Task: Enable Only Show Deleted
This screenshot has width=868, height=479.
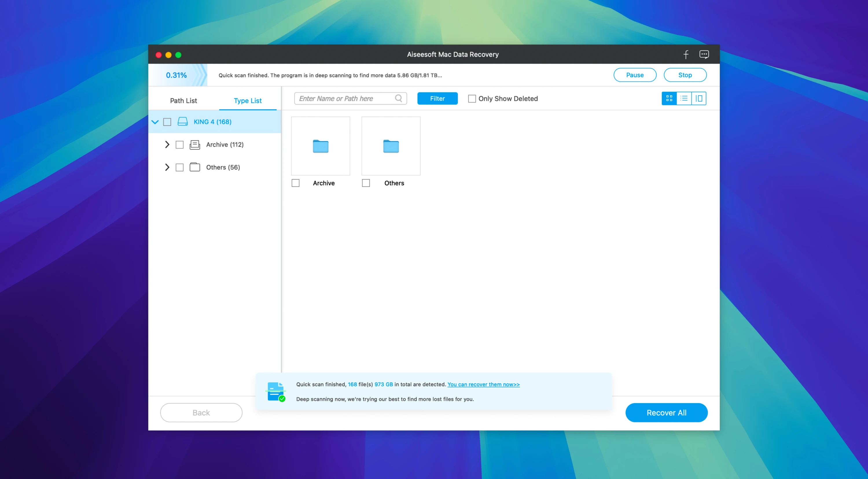Action: click(472, 98)
